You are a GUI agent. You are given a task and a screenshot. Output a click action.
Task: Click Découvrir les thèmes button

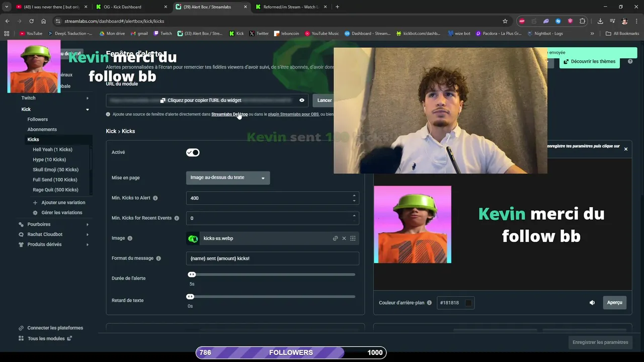[x=590, y=61]
